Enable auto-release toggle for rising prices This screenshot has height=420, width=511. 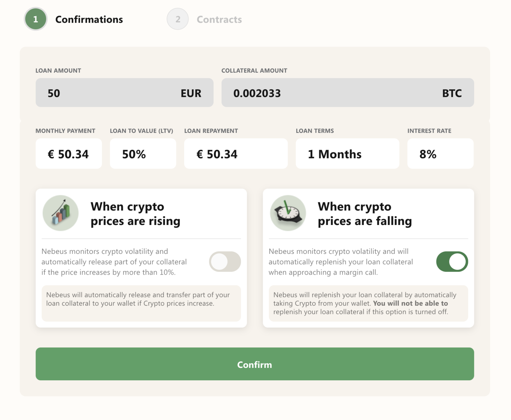(225, 262)
